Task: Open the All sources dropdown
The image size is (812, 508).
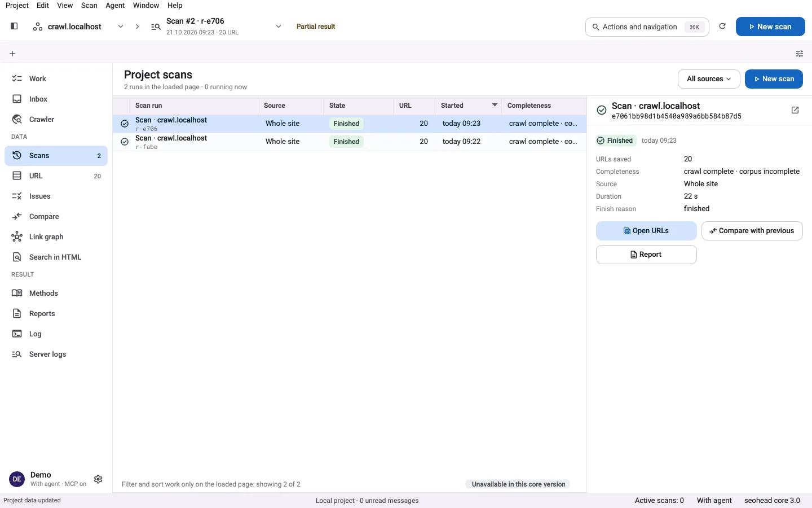Action: tap(709, 79)
